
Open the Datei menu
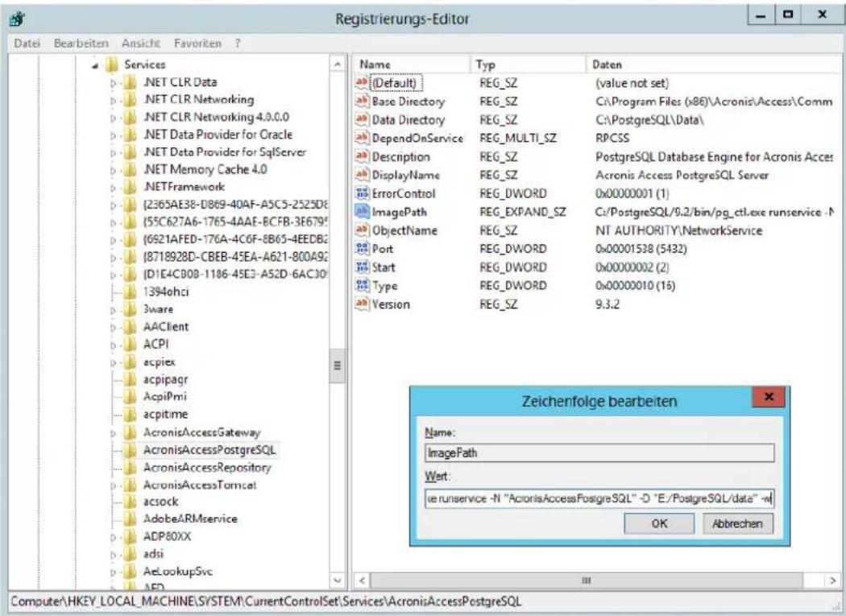[x=27, y=43]
